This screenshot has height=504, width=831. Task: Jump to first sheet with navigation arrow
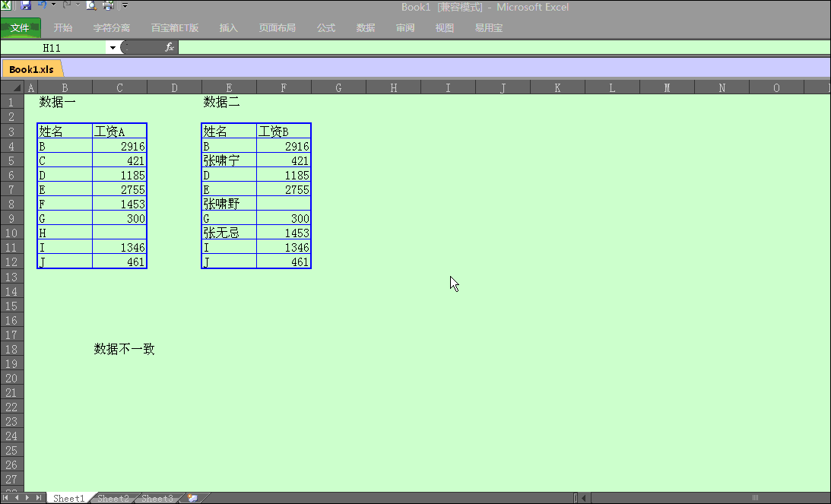click(7, 498)
